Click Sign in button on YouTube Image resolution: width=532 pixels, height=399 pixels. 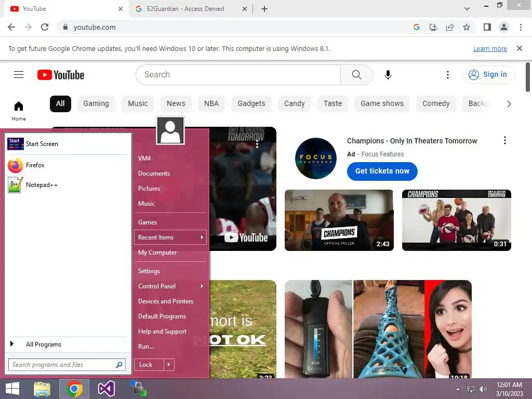488,75
